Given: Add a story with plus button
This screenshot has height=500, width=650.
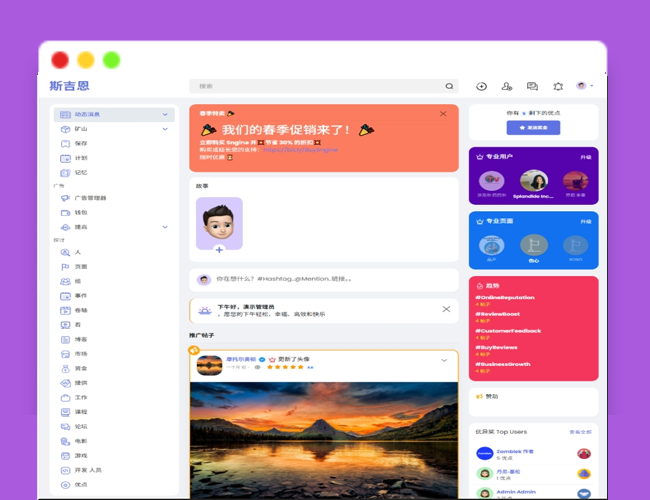Looking at the screenshot, I should tap(219, 250).
